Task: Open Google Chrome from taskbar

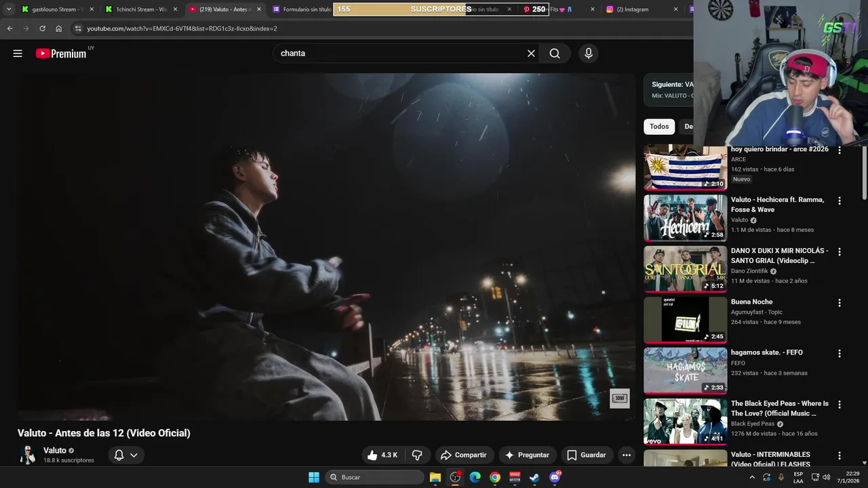Action: 495,477
